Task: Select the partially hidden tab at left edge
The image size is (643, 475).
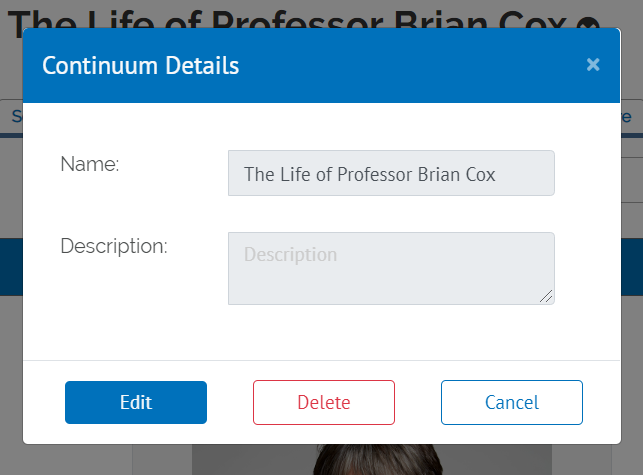Action: (x=12, y=116)
